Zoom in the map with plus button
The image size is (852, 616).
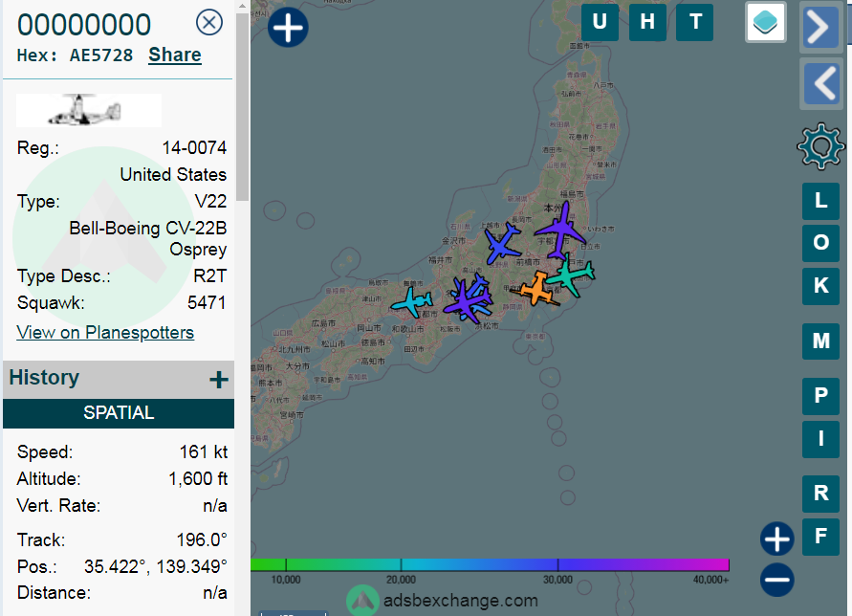point(777,539)
